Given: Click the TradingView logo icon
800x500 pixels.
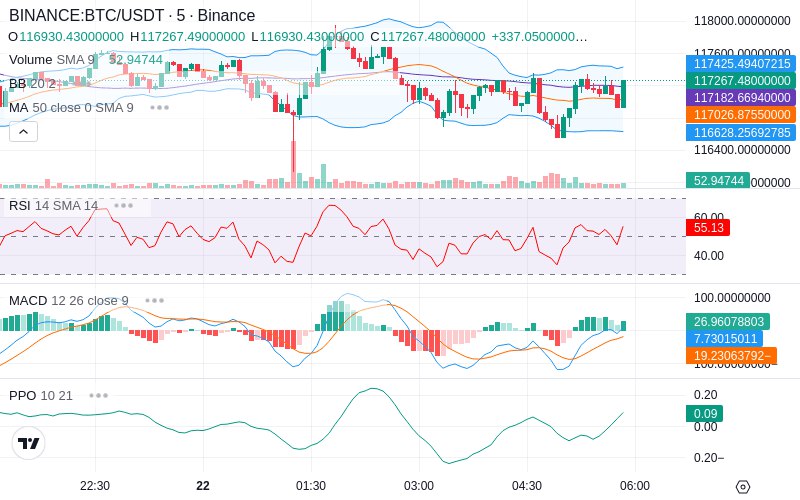Looking at the screenshot, I should point(29,443).
